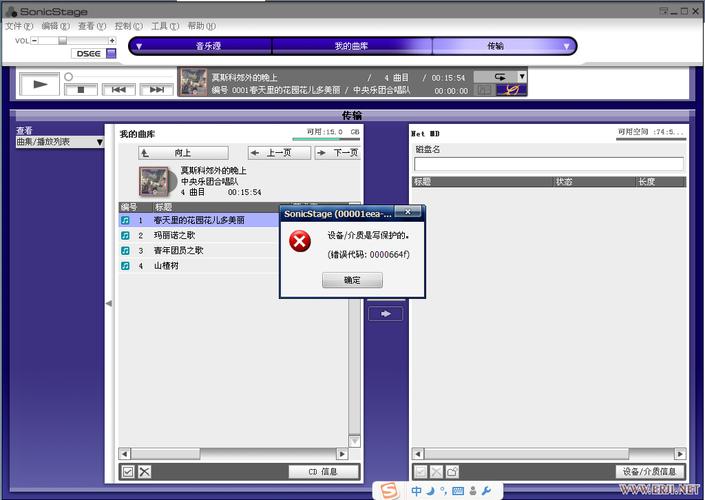Go to 下一页
Viewport: 705px width, 500px height.
338,153
